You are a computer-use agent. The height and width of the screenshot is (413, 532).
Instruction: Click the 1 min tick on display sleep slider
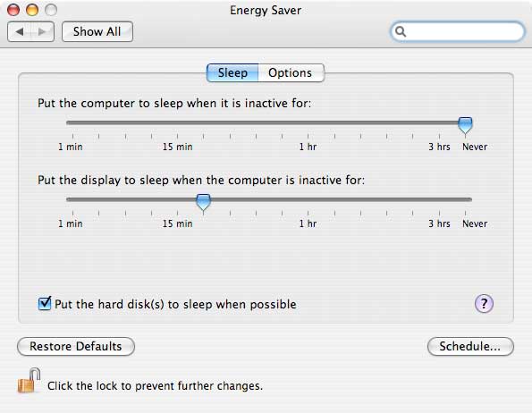[x=72, y=214]
